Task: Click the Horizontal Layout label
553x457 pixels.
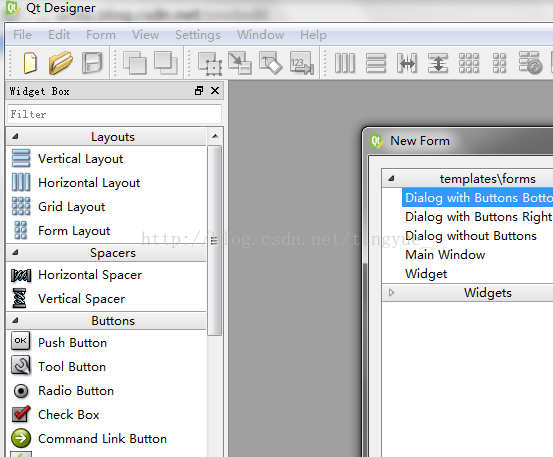Action: point(89,183)
